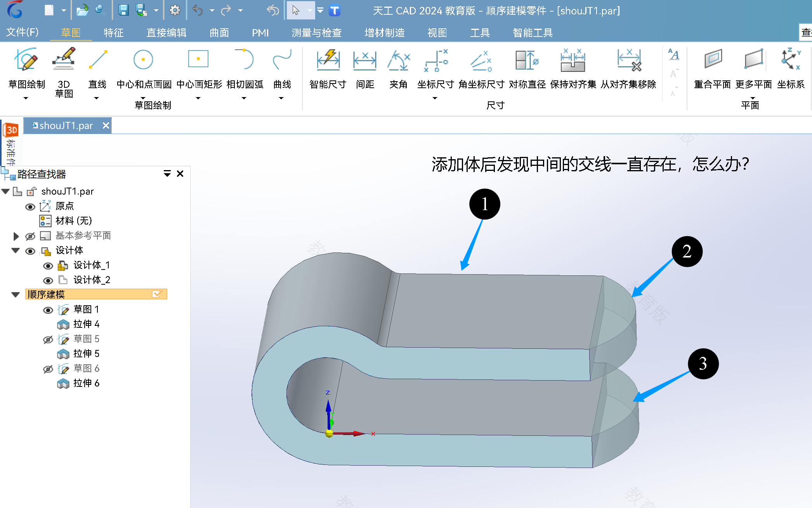
Task: Hide 草图 1 with its eye icon
Action: click(x=48, y=310)
